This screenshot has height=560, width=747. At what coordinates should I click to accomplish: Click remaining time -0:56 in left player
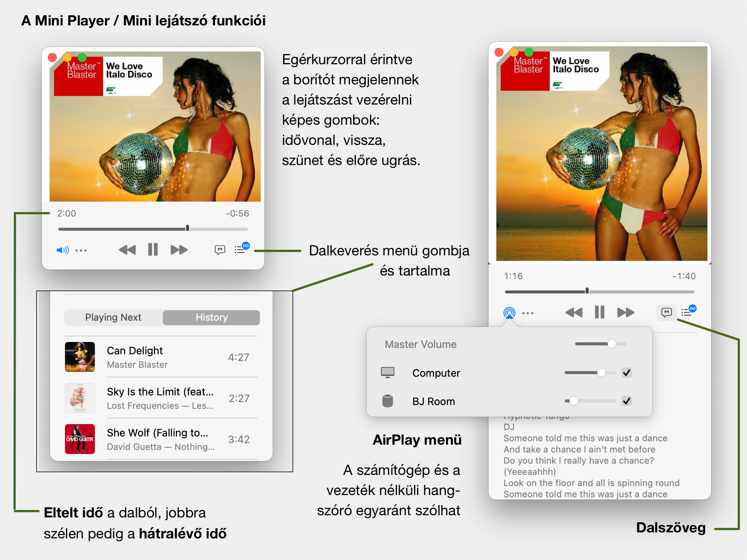point(237,214)
